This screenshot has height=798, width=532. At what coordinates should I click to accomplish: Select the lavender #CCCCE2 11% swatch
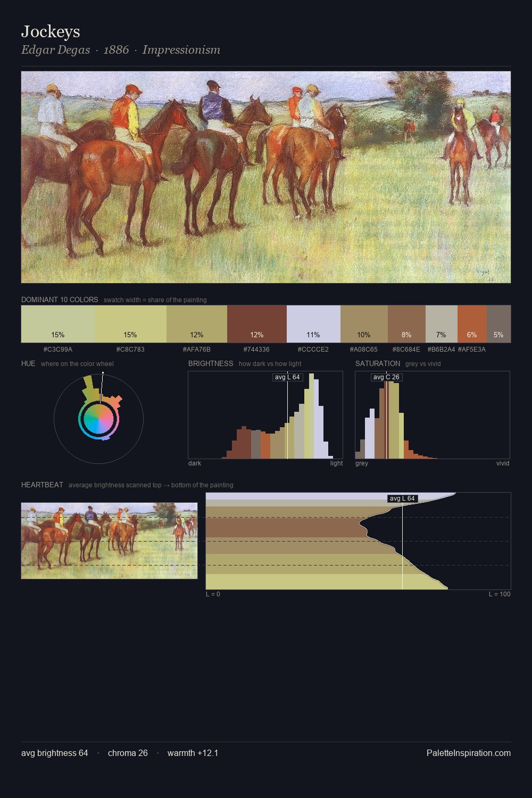[x=313, y=324]
